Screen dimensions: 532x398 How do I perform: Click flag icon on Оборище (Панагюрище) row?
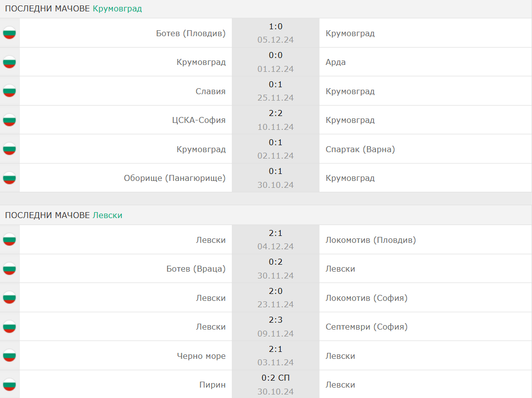(x=9, y=178)
